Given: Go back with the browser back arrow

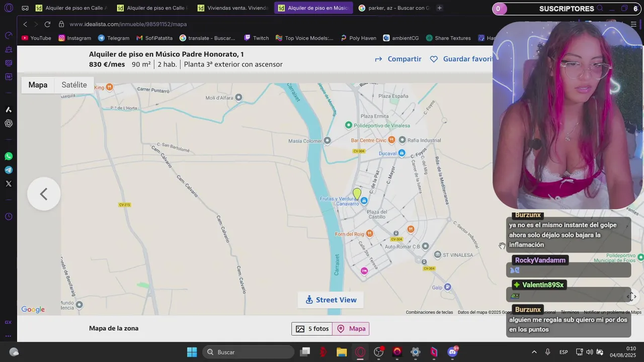Looking at the screenshot, I should tap(25, 24).
